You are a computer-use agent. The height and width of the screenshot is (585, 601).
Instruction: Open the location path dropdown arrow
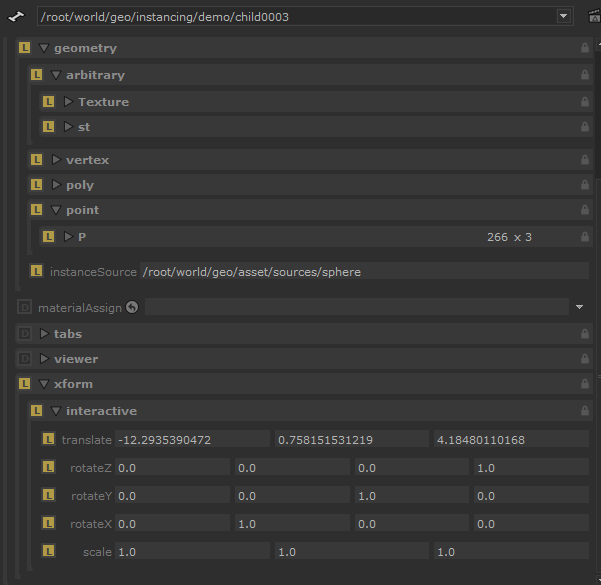[x=563, y=16]
